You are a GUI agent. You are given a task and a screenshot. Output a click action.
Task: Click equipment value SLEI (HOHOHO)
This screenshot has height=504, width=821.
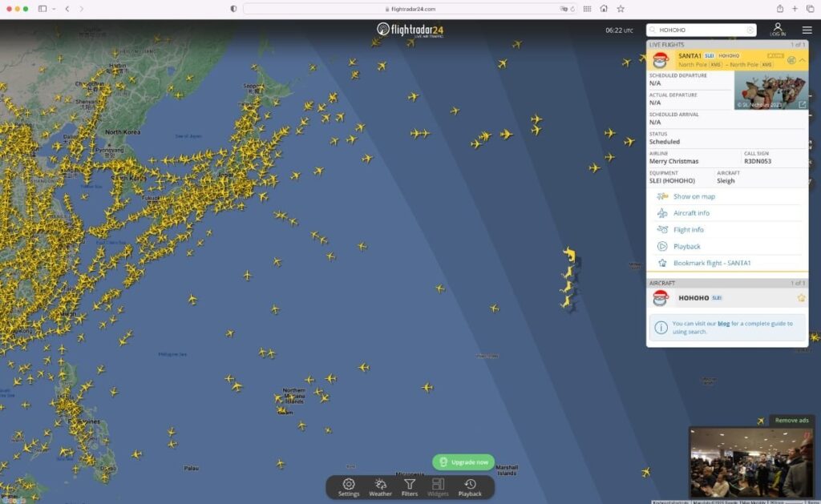tap(673, 180)
